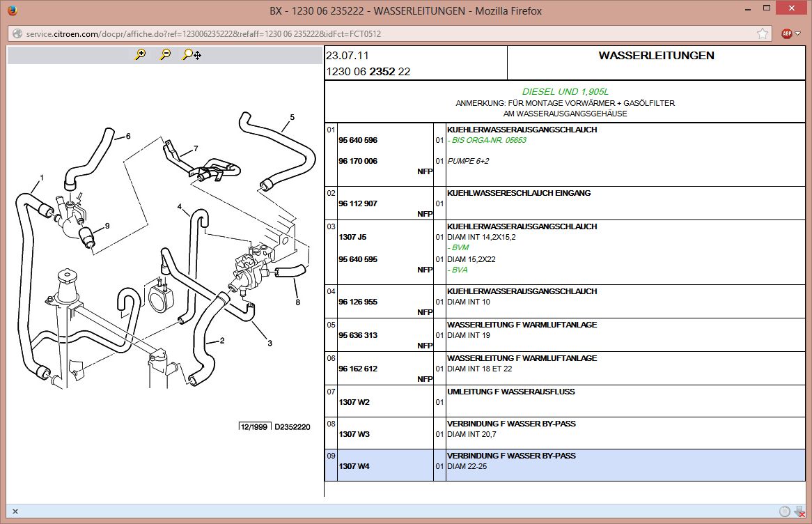The height and width of the screenshot is (524, 812).
Task: Bookmark this page with the star icon
Action: click(763, 33)
